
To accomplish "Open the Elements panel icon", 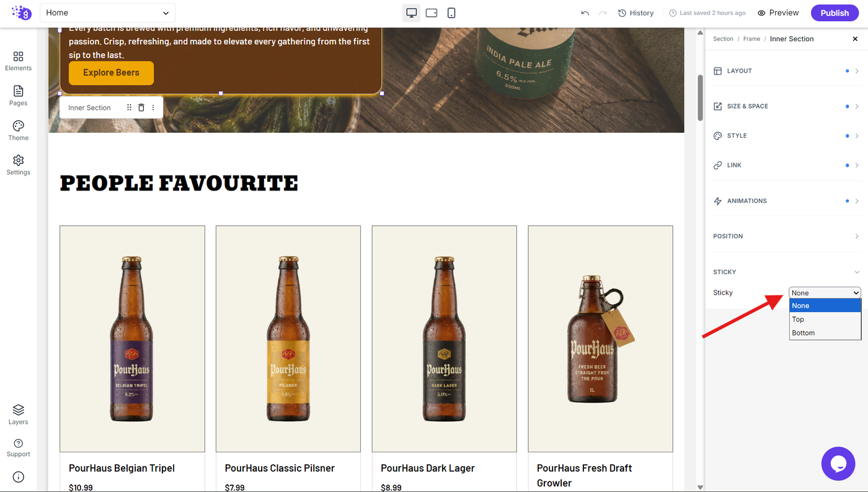I will click(x=18, y=56).
